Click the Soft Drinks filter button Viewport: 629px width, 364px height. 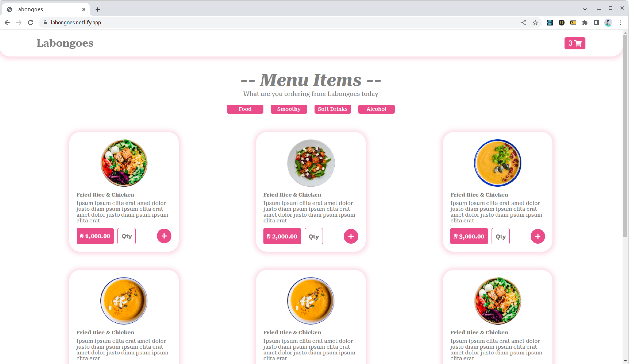point(332,109)
